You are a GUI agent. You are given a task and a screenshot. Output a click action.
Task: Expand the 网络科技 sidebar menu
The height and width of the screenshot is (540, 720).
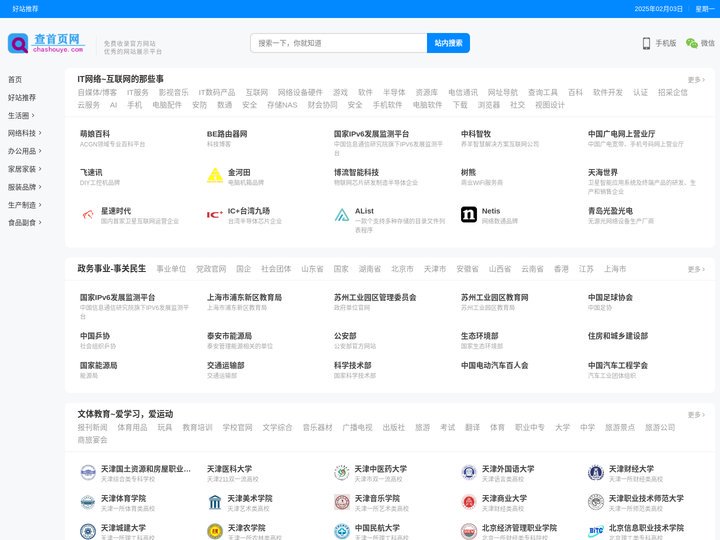coord(25,133)
